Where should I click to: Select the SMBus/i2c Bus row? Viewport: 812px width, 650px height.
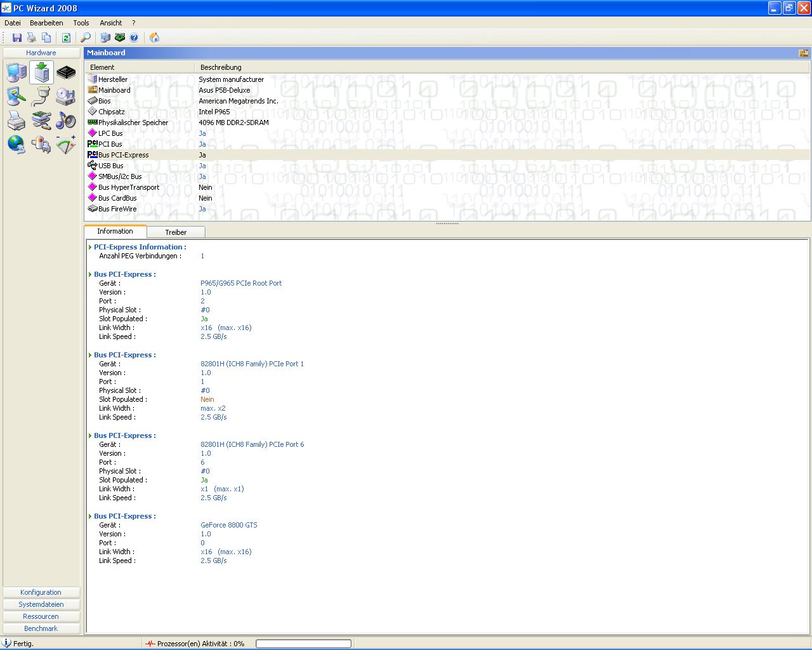point(447,176)
